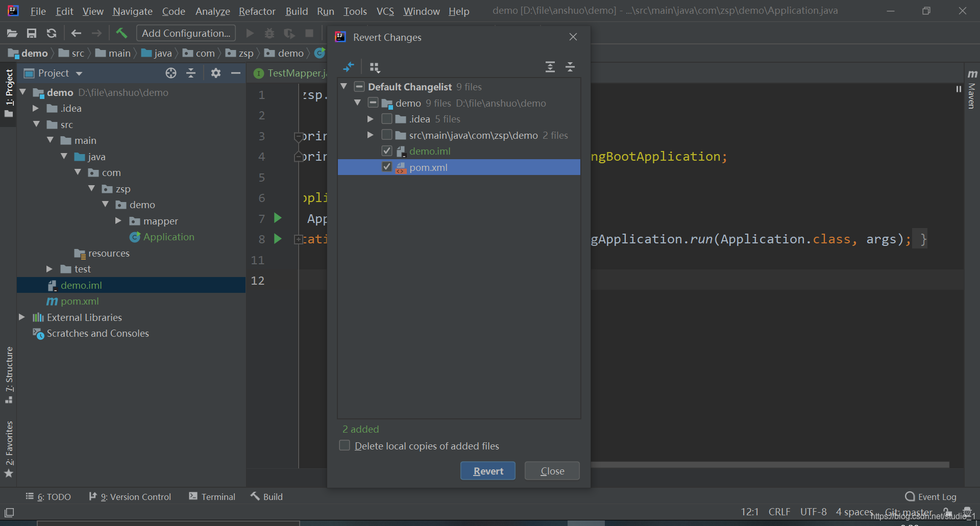Click the Debug bug icon in toolbar
This screenshot has width=980, height=526.
(x=269, y=33)
